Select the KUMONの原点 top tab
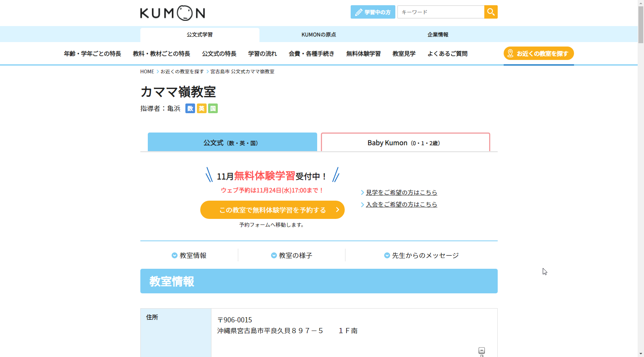 pos(319,35)
